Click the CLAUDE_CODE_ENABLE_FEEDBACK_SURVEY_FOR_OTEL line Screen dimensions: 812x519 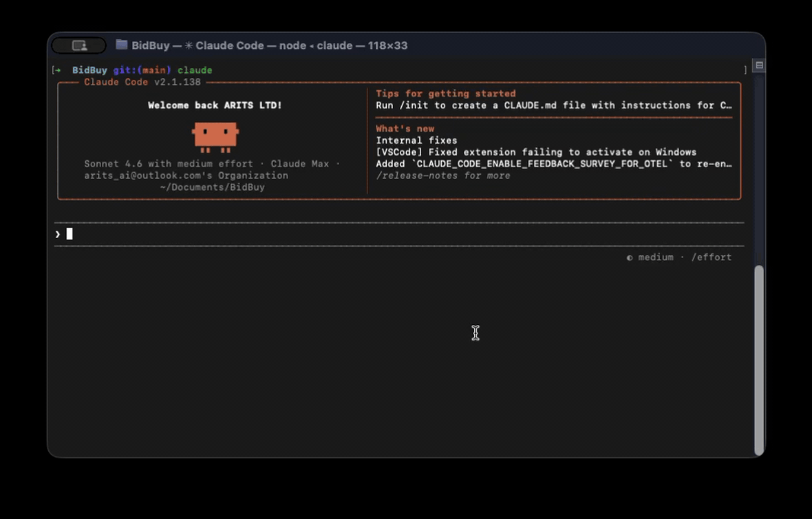553,164
